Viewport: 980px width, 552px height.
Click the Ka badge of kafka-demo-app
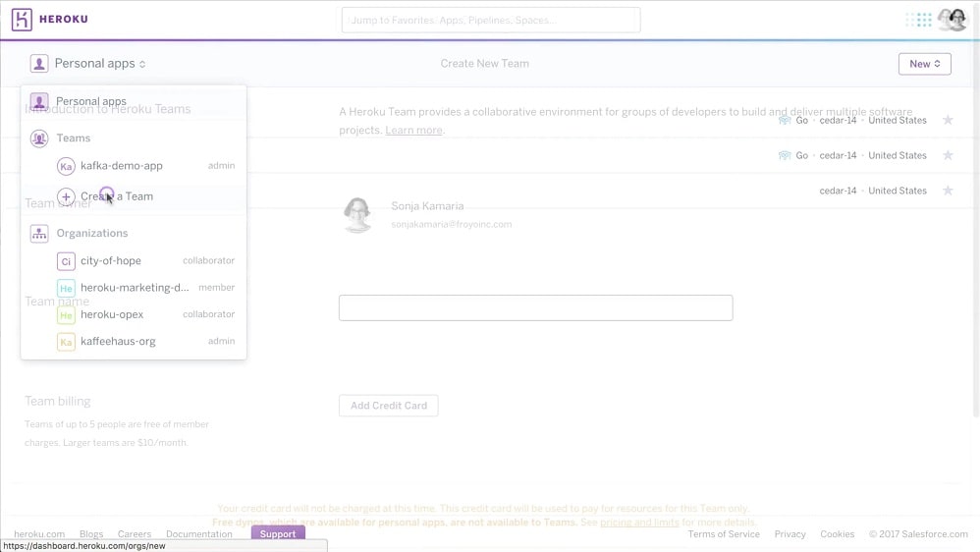(x=66, y=166)
